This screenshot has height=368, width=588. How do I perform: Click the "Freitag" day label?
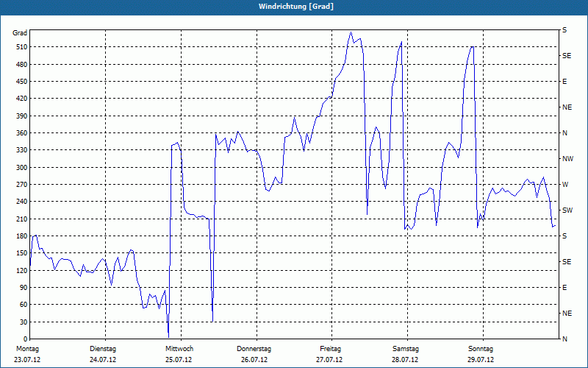[x=330, y=349]
